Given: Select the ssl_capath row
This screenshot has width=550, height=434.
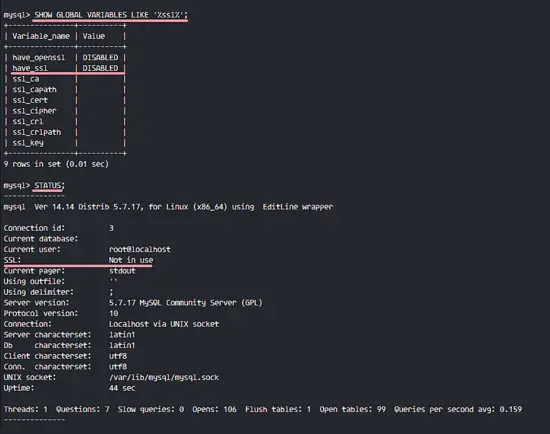Looking at the screenshot, I should 65,89.
